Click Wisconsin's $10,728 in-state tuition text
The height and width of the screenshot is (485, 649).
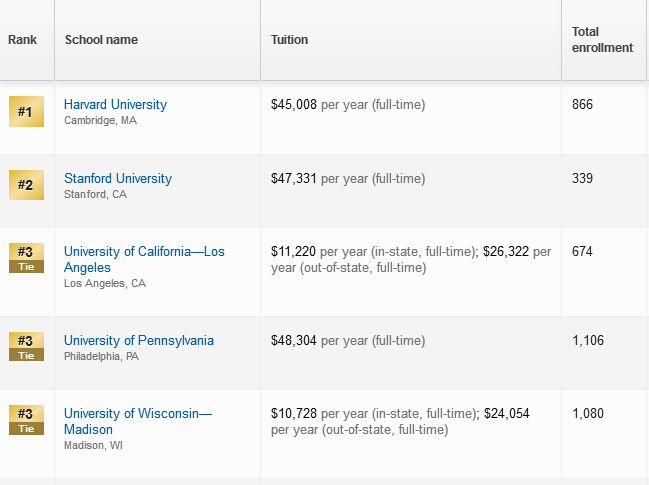click(294, 413)
